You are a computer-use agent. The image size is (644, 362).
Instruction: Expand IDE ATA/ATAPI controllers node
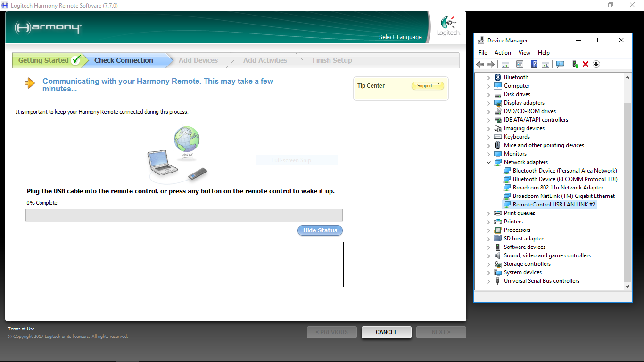pyautogui.click(x=488, y=120)
